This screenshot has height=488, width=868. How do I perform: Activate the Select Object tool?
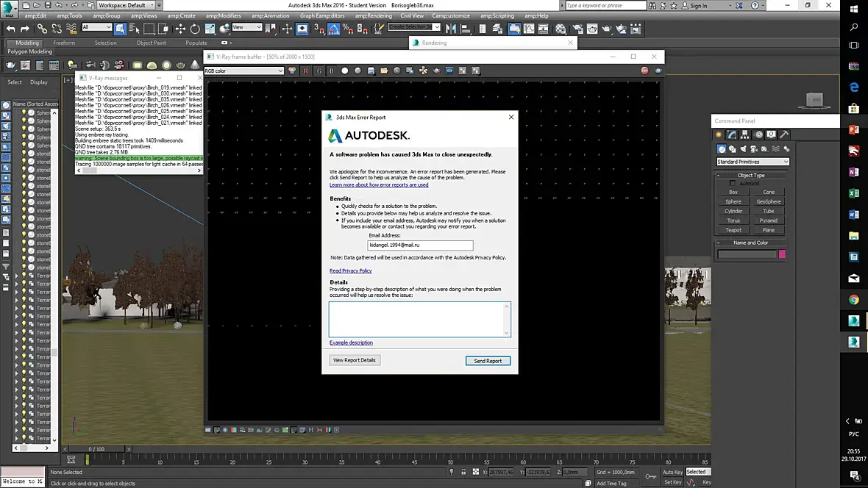pyautogui.click(x=120, y=29)
